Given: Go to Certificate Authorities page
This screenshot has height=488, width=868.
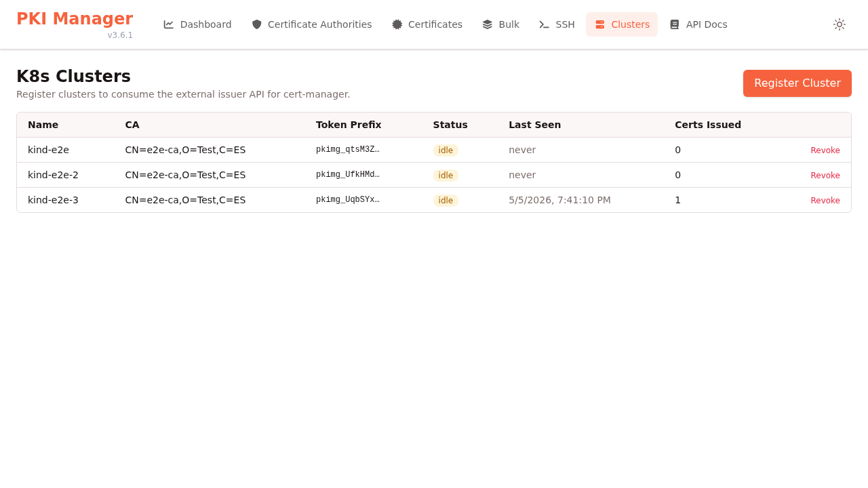Looking at the screenshot, I should click(x=312, y=24).
